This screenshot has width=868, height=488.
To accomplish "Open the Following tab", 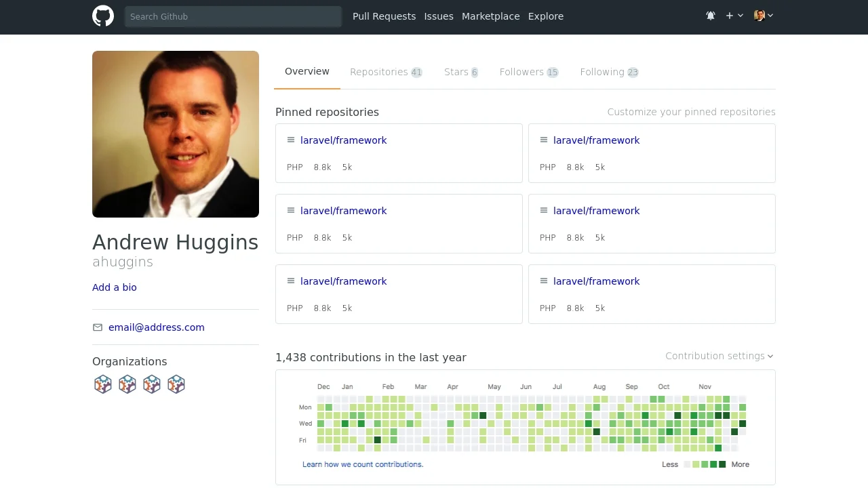I will coord(609,72).
